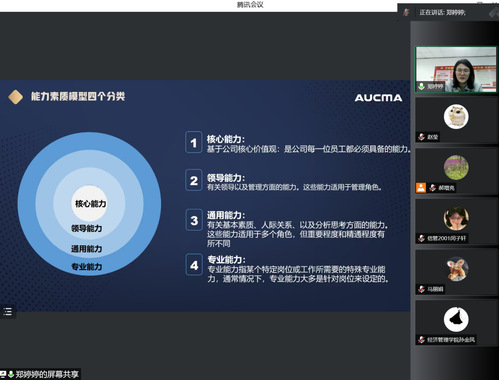Viewport: 499px width, 380px height.
Task: Click the flower field avatar participant
Action: click(456, 167)
